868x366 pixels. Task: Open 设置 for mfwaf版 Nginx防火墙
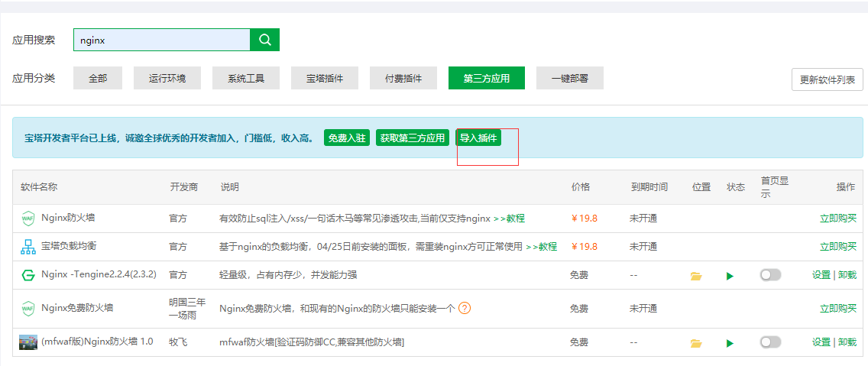[821, 343]
